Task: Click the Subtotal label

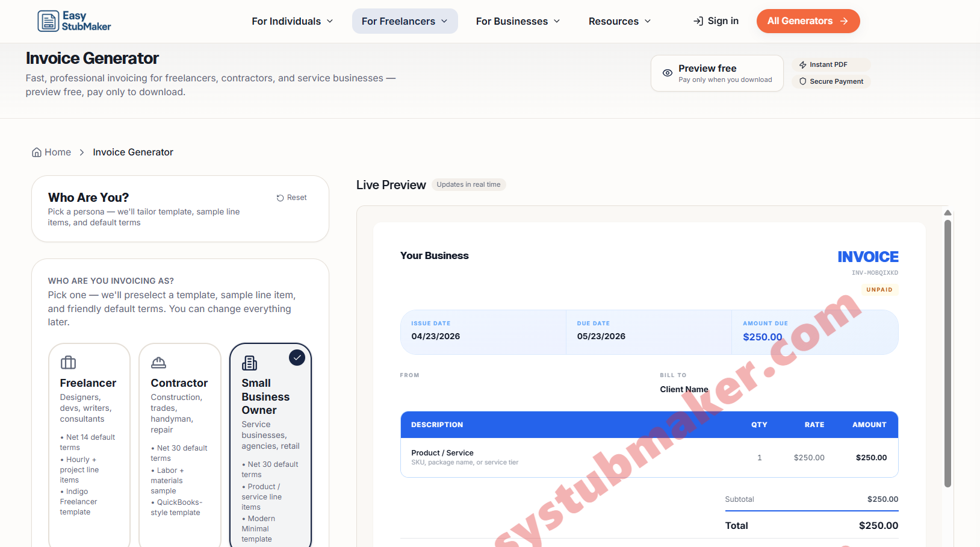Action: pos(739,499)
